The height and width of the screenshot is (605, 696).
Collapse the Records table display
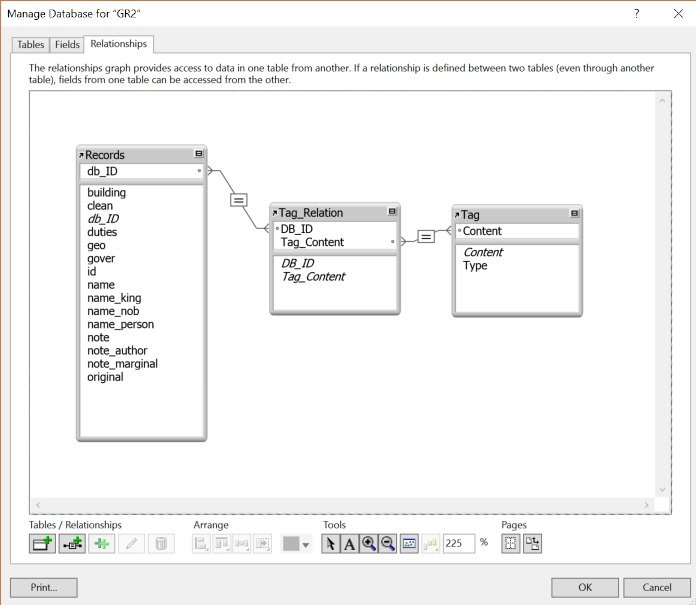click(x=199, y=154)
